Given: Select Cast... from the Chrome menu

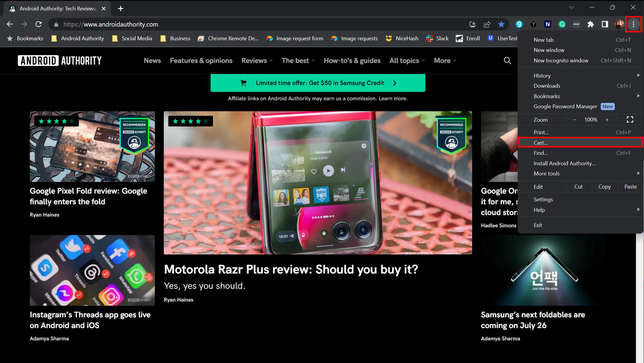Looking at the screenshot, I should (x=541, y=143).
